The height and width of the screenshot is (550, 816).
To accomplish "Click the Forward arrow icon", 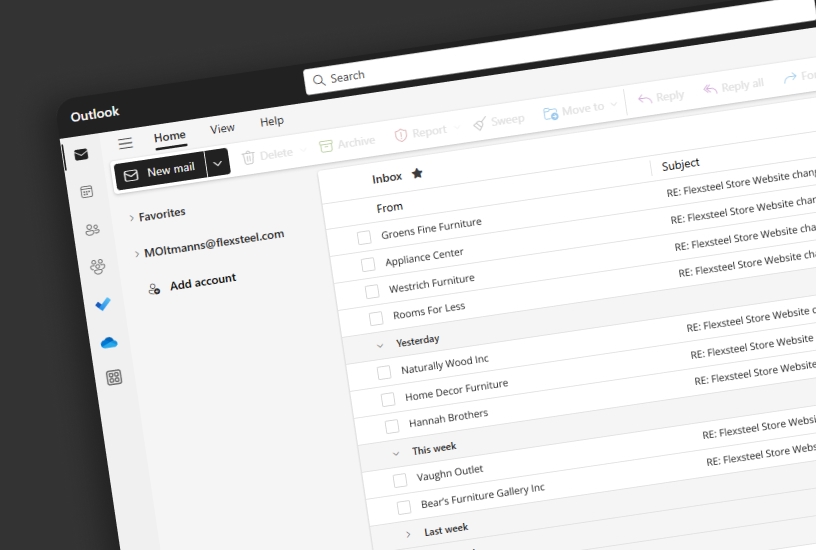I will point(790,78).
